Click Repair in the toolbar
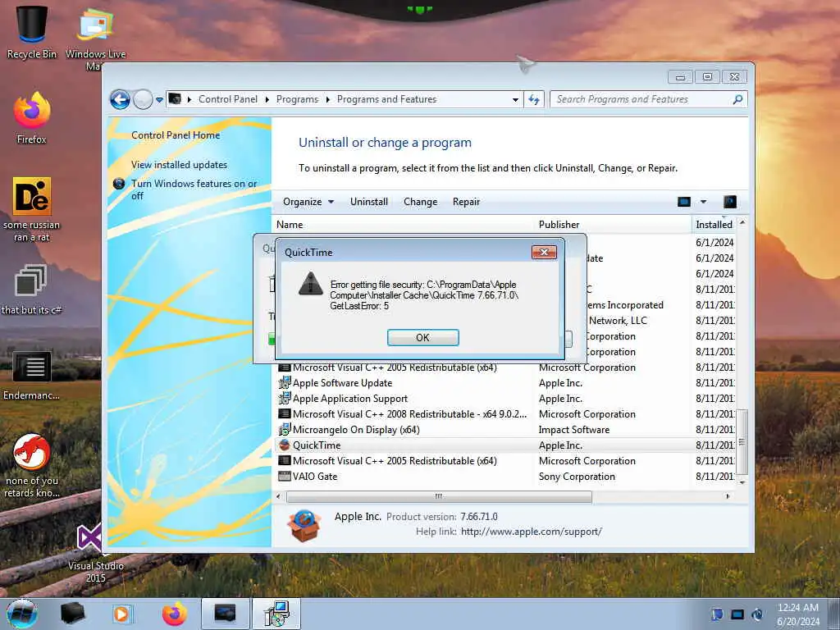This screenshot has width=840, height=630. [x=466, y=202]
